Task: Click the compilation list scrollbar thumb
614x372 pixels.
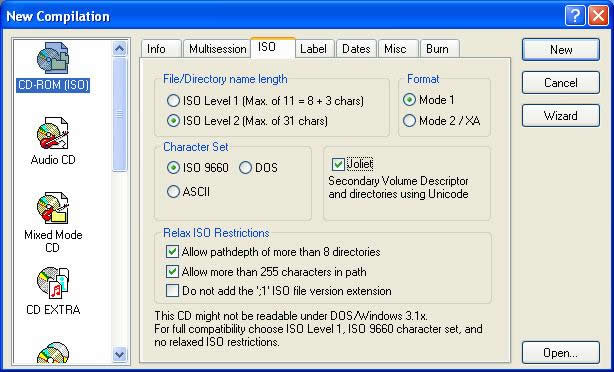Action: click(119, 114)
